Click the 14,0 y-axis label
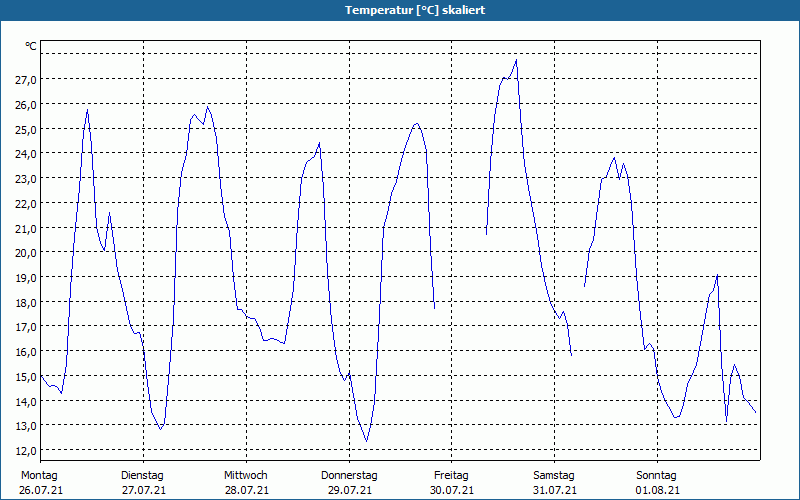 pyautogui.click(x=26, y=402)
